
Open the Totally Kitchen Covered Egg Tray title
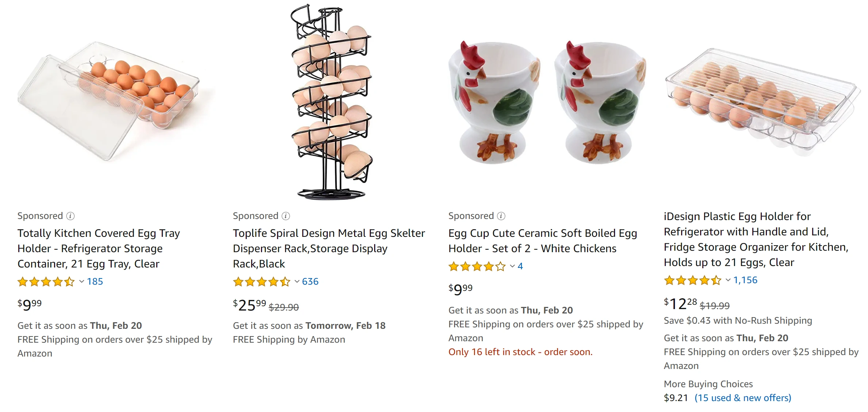99,248
